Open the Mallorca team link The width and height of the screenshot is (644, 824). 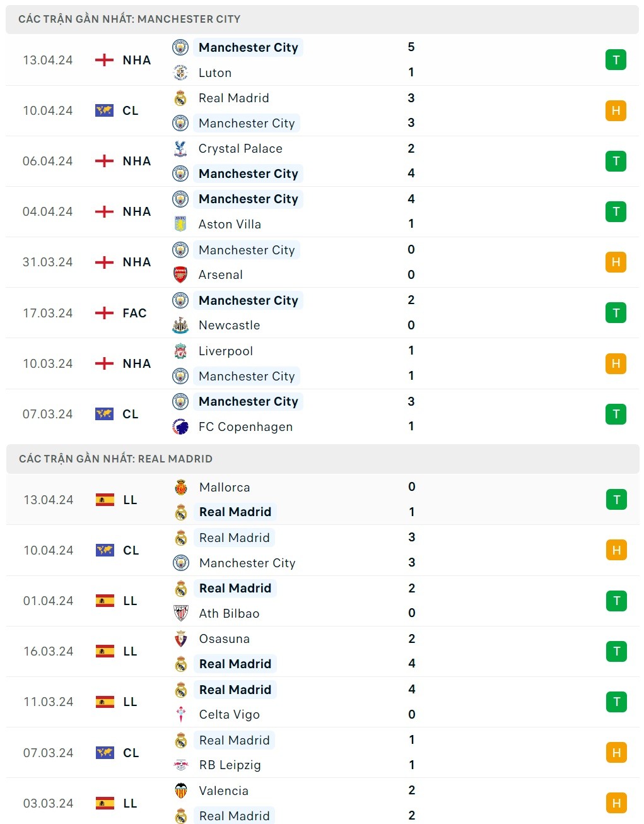click(x=225, y=487)
